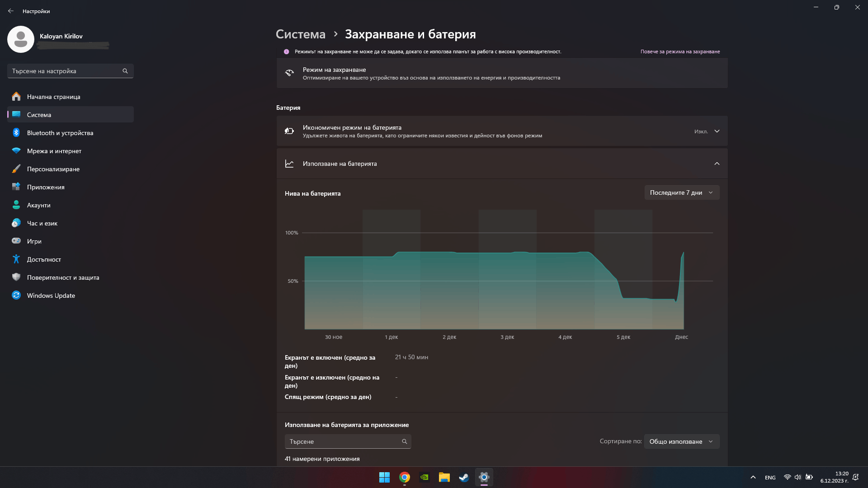The height and width of the screenshot is (488, 868).
Task: Collapse Използване на батерията section
Action: [717, 164]
